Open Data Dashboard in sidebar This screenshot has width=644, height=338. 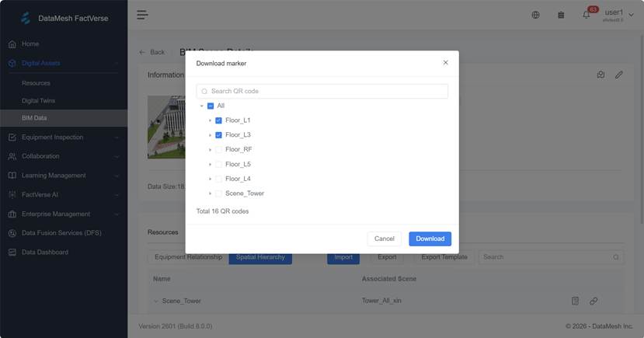[44, 252]
